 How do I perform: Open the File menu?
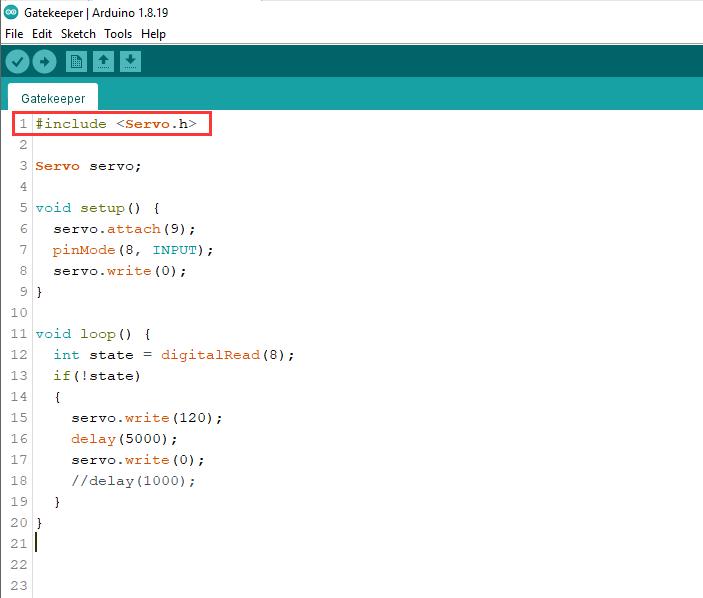(x=14, y=34)
